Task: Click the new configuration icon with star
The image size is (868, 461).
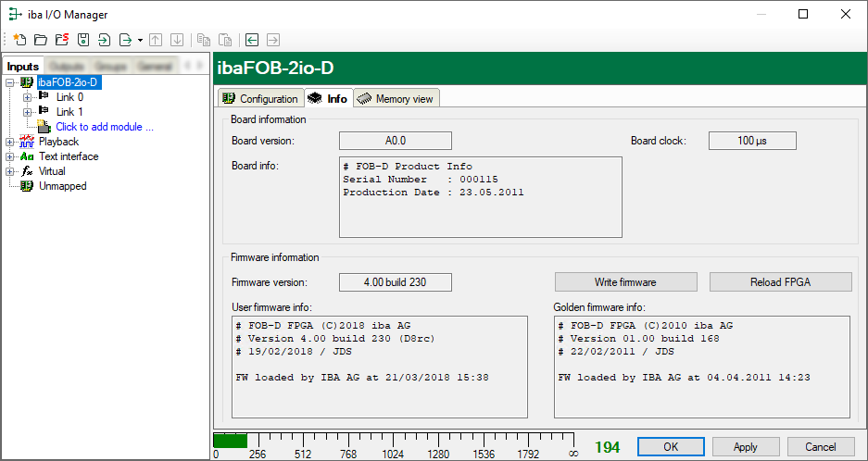Action: pyautogui.click(x=19, y=40)
